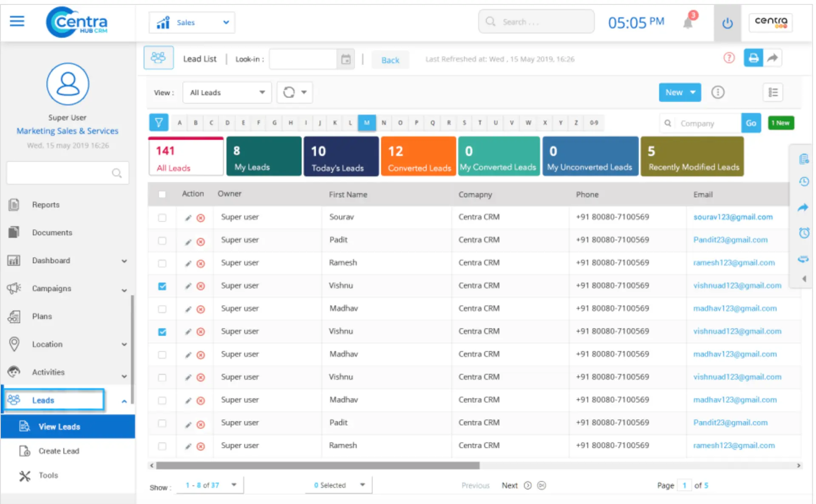816x504 pixels.
Task: Open the Lead List panel icon
Action: (159, 57)
